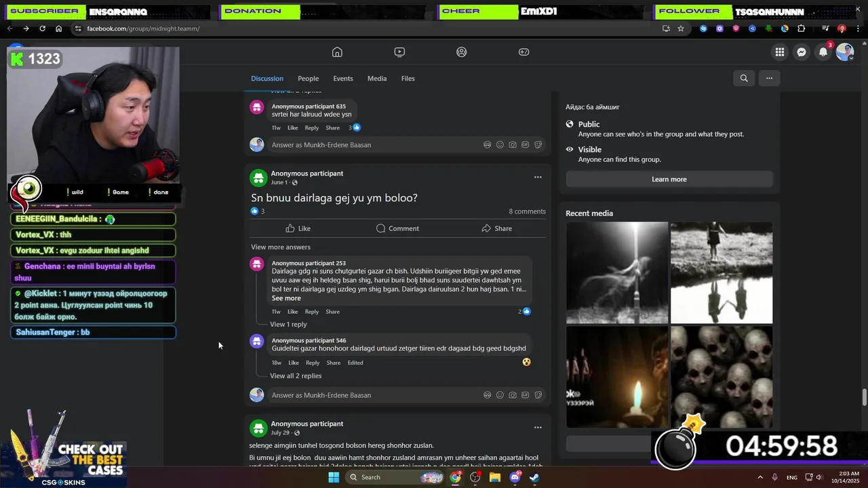The height and width of the screenshot is (488, 868).
Task: Open ghostly figure recent media thumbnail
Action: pyautogui.click(x=617, y=272)
